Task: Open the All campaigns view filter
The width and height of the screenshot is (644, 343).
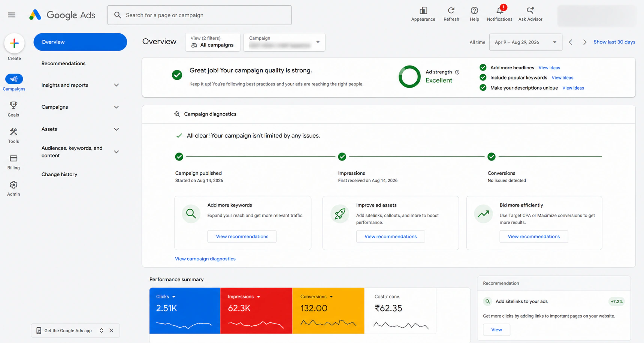Action: (213, 42)
